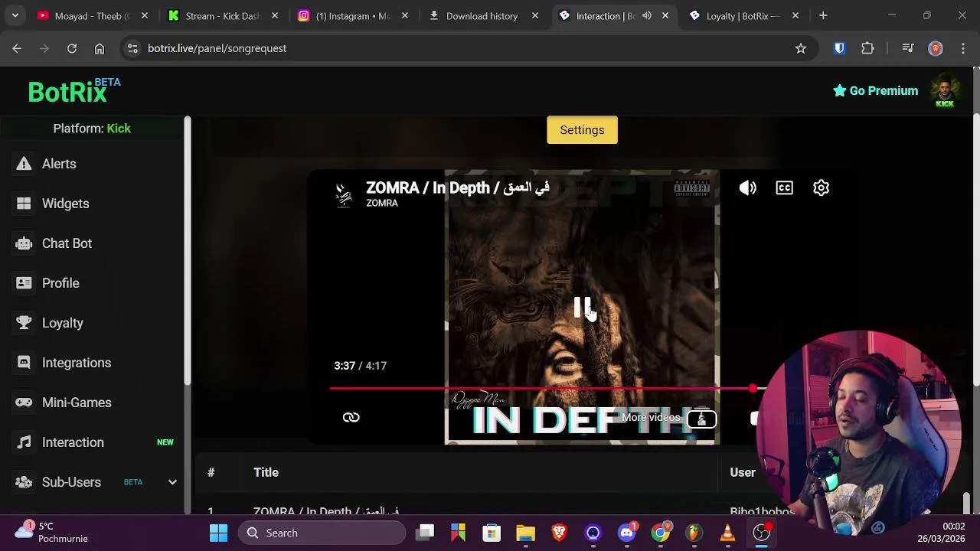Open File Explorer from the taskbar
The width and height of the screenshot is (980, 551).
pyautogui.click(x=525, y=533)
